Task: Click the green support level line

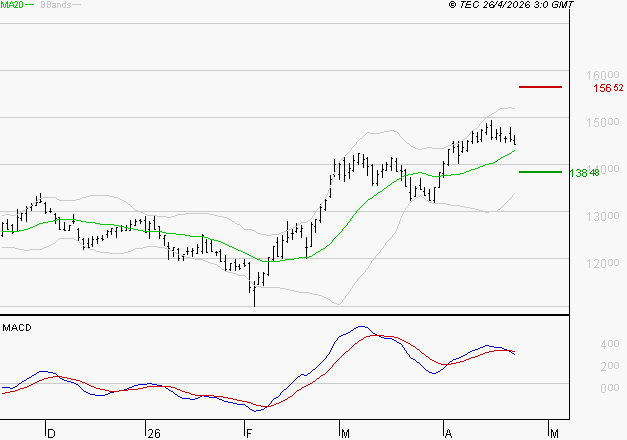Action: [540, 172]
